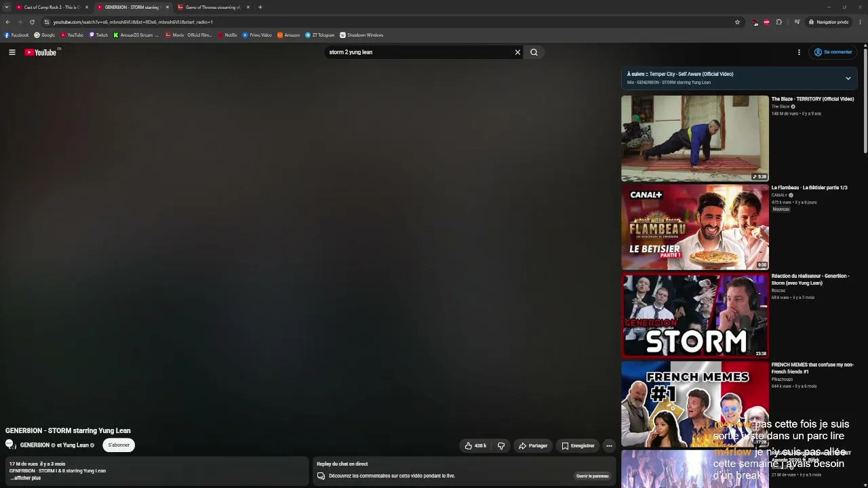Open the Facebook bookmark
The width and height of the screenshot is (868, 488).
(16, 35)
